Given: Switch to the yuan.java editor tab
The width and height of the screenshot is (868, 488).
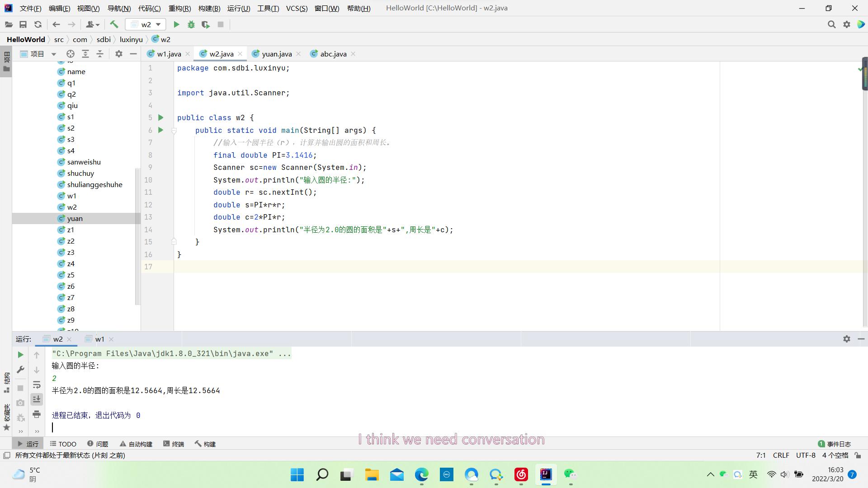Looking at the screenshot, I should [x=276, y=54].
